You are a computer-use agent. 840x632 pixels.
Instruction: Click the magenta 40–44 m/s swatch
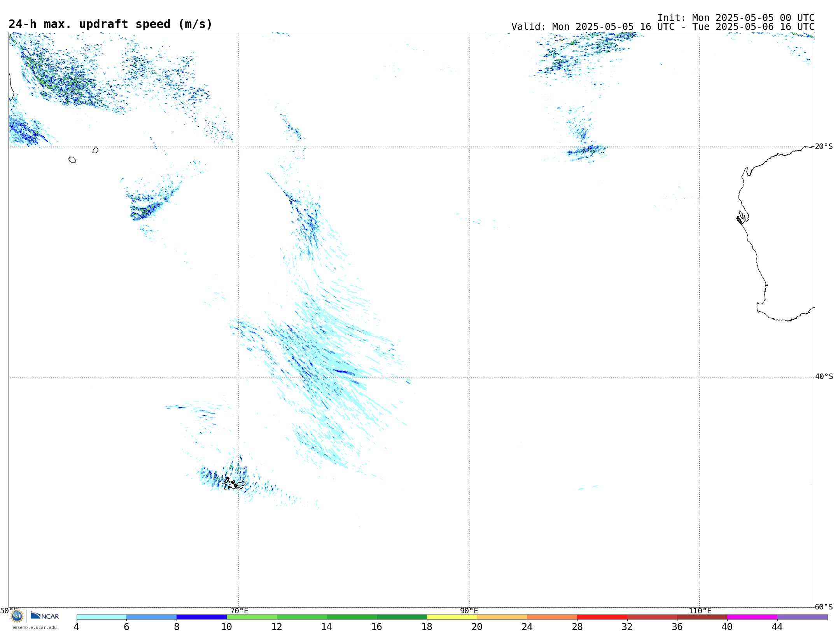(752, 617)
